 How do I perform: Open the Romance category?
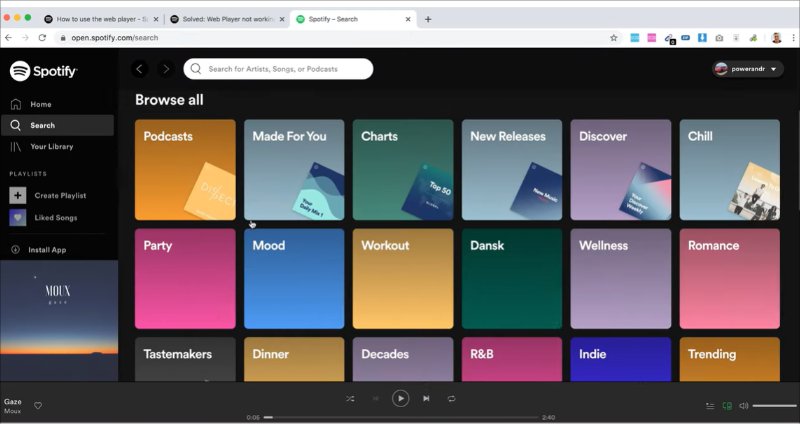coord(730,279)
